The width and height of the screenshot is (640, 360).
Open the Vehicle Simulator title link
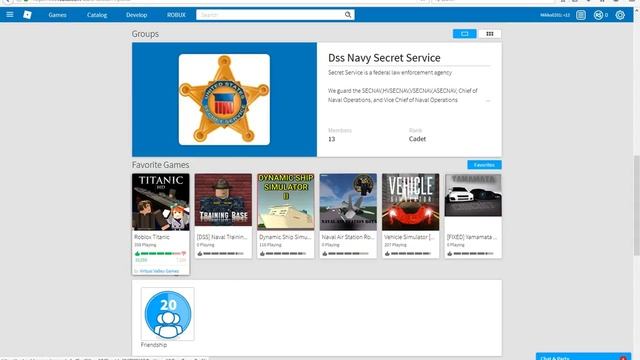(409, 237)
